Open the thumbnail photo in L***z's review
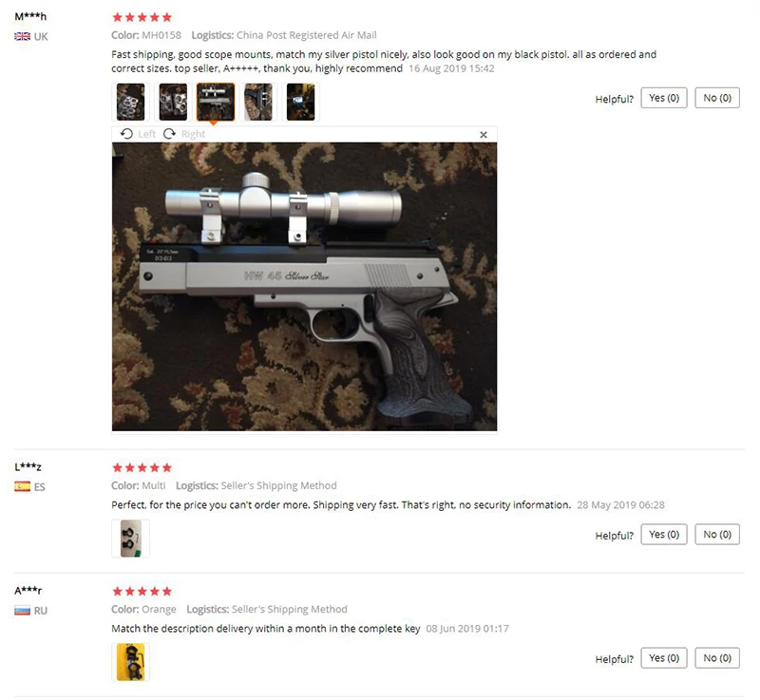The image size is (760, 700). click(130, 539)
